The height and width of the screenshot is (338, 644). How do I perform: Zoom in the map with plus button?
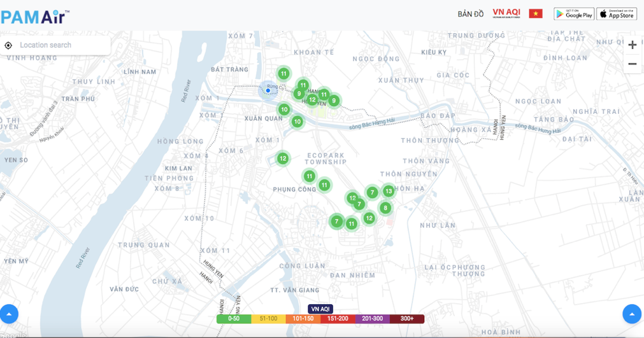[x=632, y=45]
